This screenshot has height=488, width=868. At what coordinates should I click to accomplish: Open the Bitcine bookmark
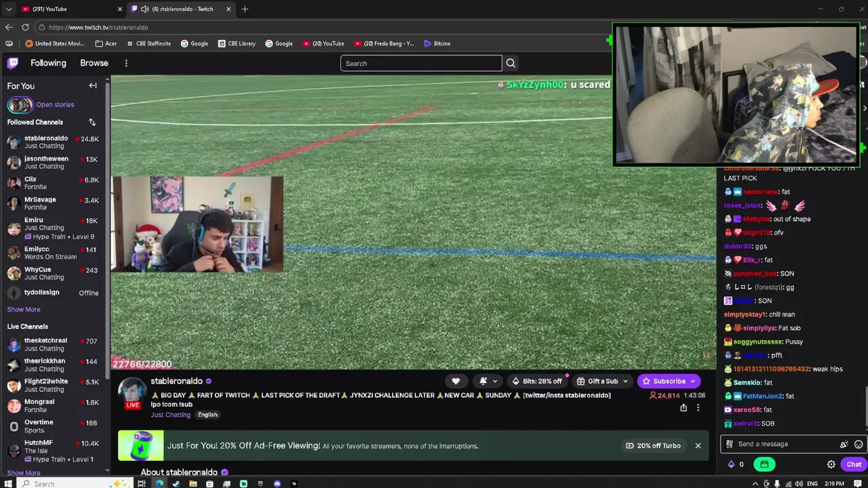(437, 43)
